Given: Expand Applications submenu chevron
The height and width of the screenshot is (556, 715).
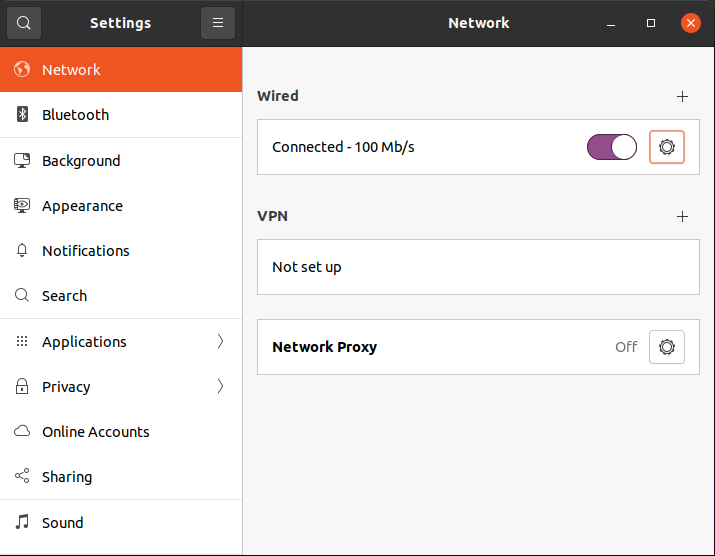Looking at the screenshot, I should coord(220,341).
